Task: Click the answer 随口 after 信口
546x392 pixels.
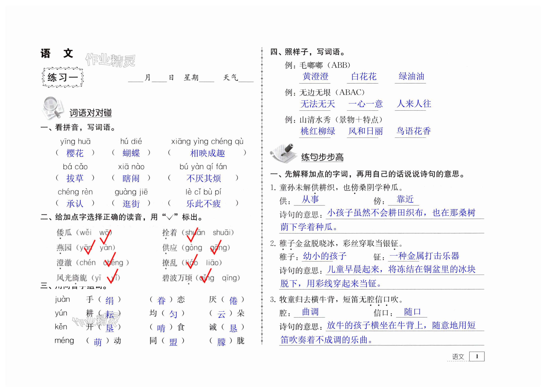Action: pyautogui.click(x=412, y=312)
